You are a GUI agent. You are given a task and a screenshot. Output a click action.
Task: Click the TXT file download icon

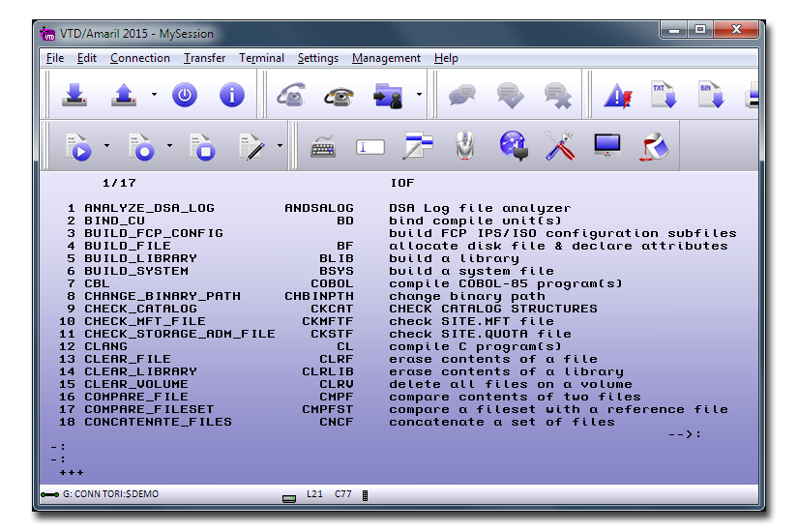pyautogui.click(x=663, y=95)
